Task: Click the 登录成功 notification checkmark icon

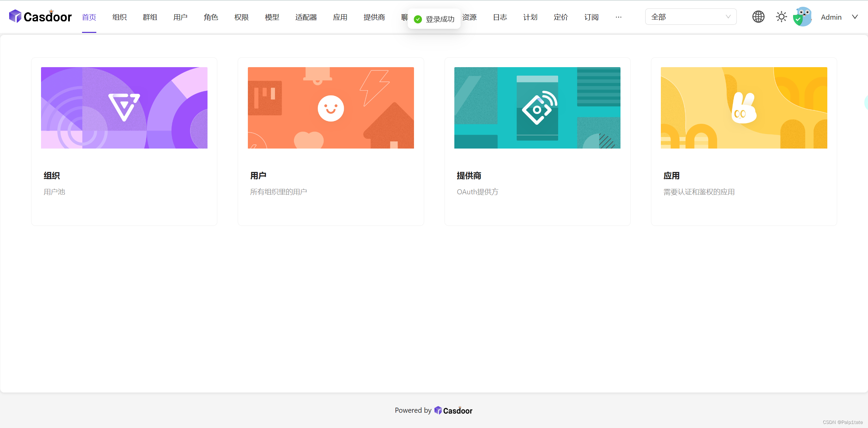Action: pos(418,19)
